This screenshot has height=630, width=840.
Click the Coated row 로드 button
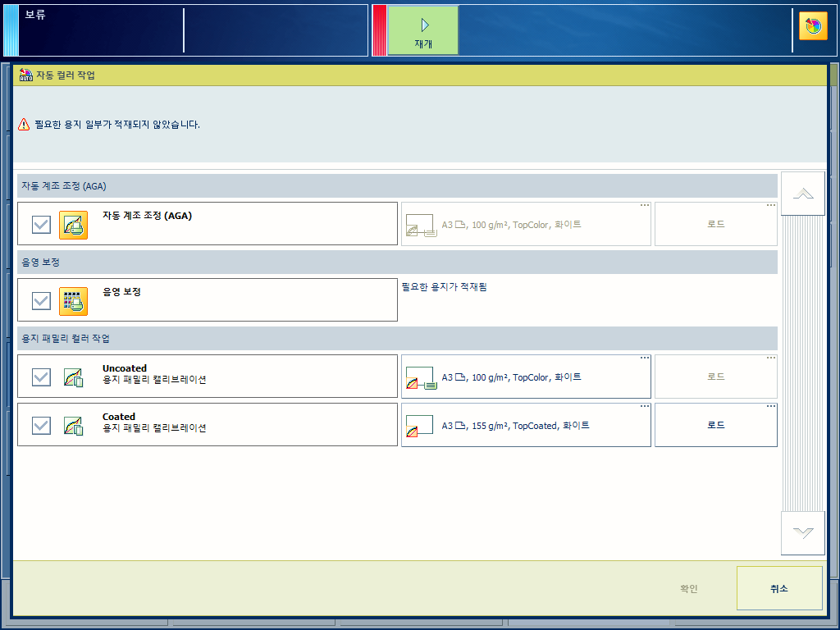click(715, 425)
